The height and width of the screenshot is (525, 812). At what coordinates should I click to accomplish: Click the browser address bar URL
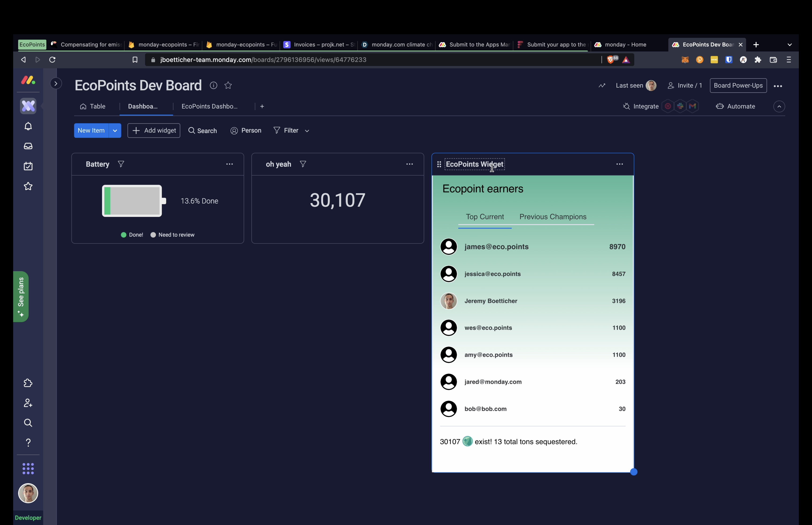[x=263, y=60]
